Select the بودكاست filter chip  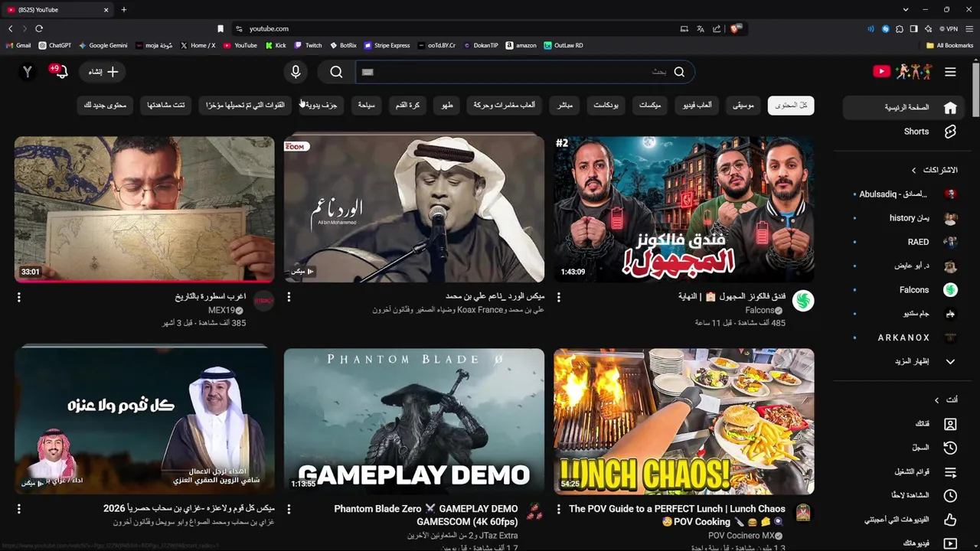tap(606, 106)
